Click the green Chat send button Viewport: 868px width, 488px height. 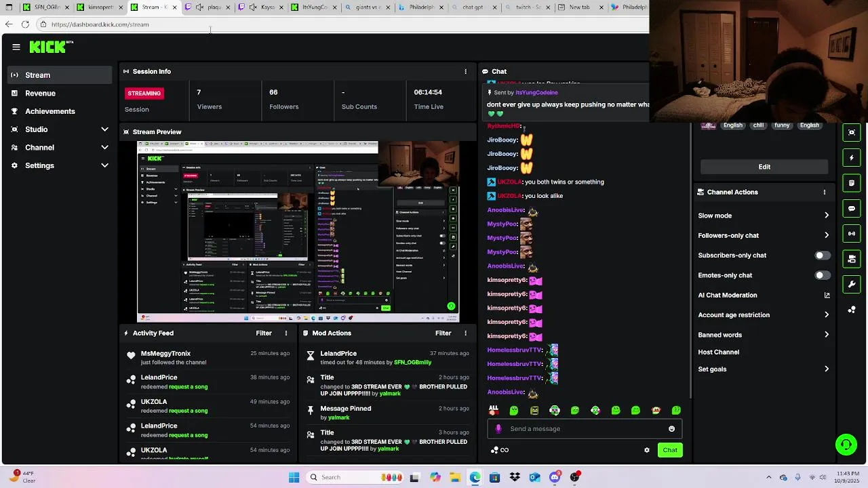[670, 450]
